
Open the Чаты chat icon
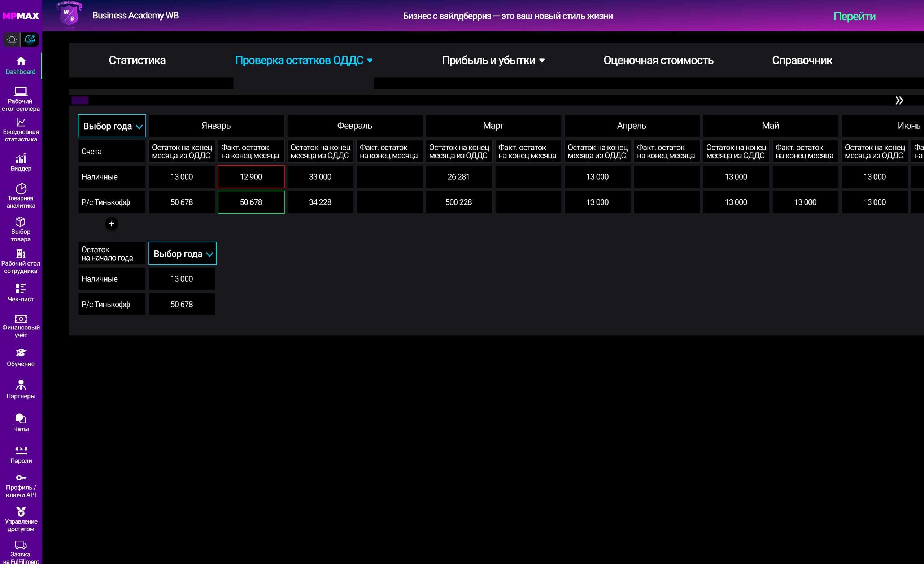pos(21,419)
